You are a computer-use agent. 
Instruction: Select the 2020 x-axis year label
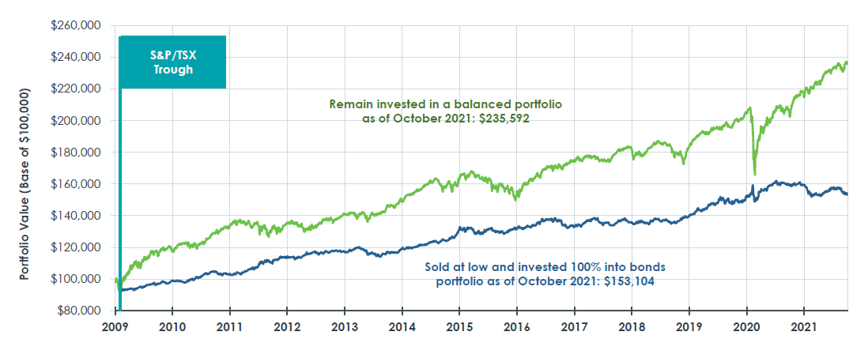(x=746, y=326)
